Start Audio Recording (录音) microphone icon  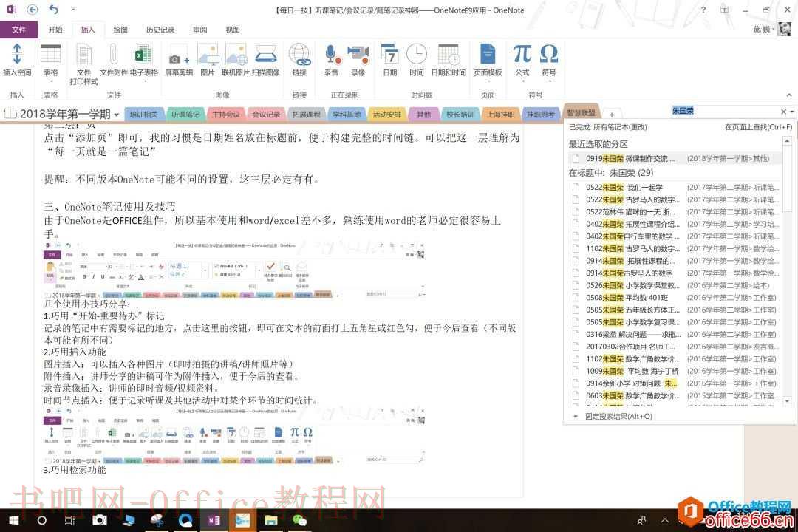click(331, 54)
